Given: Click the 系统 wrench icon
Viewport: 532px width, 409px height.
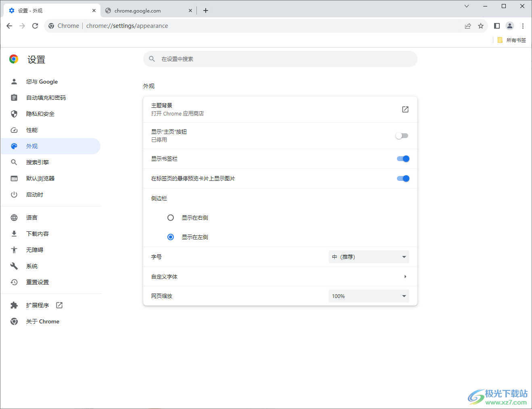Looking at the screenshot, I should pos(14,266).
